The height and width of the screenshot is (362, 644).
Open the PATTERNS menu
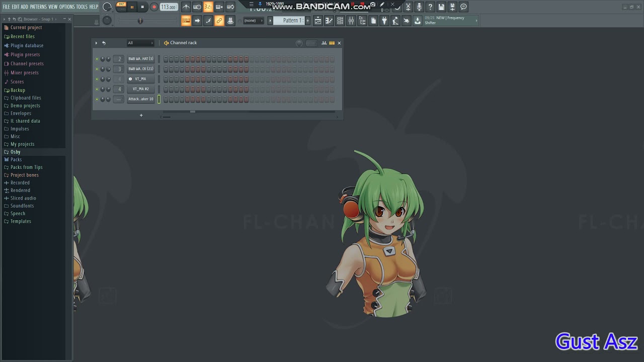(x=38, y=7)
